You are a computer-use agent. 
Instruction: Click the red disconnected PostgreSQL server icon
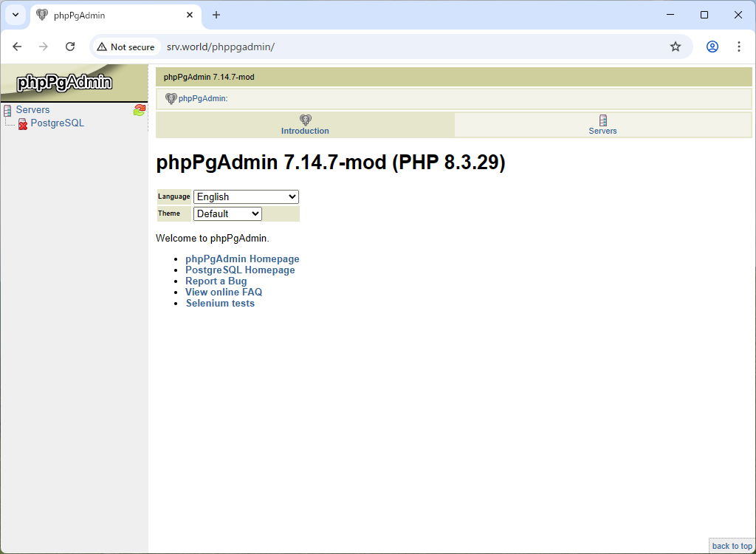pos(23,123)
